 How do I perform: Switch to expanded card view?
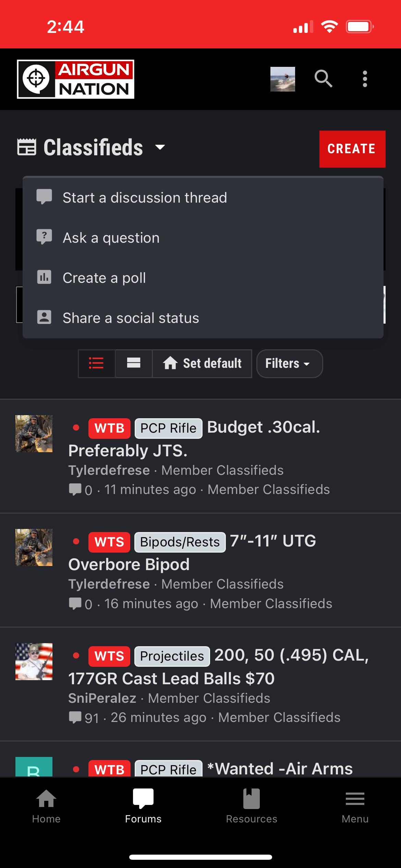(134, 363)
